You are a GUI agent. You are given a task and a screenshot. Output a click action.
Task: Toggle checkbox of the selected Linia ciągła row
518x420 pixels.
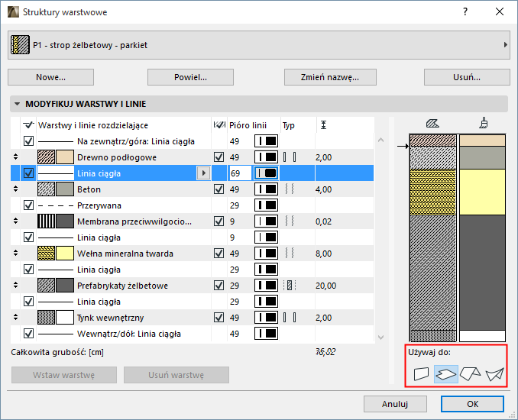point(29,173)
